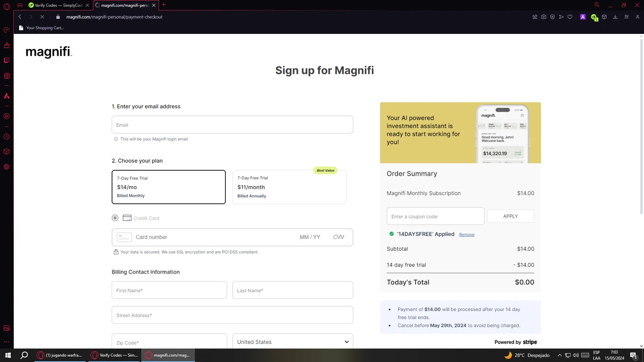This screenshot has width=644, height=362.
Task: Close the Verify Codes tab
Action: (87, 5)
